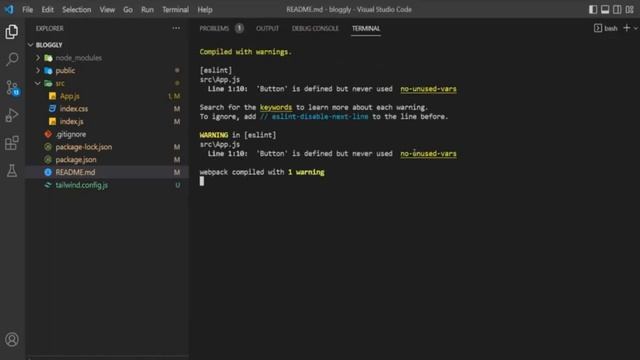Screen dimensions: 640x360
Task: Open the File menu
Action: [27, 9]
